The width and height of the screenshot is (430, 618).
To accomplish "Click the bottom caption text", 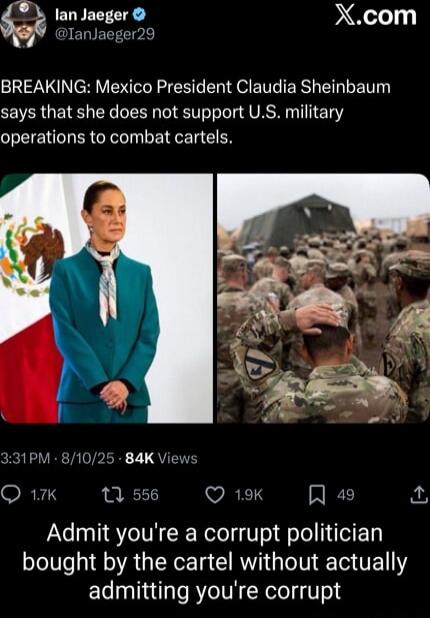I will click(215, 562).
